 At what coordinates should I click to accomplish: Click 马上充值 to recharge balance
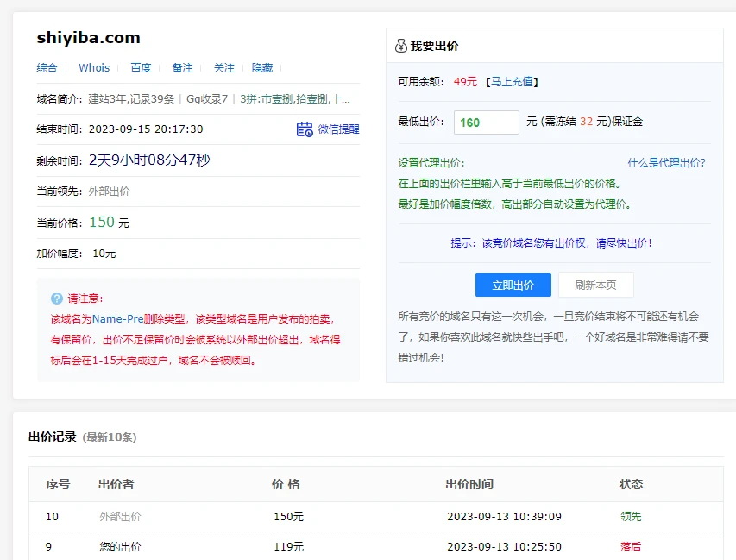click(x=511, y=82)
